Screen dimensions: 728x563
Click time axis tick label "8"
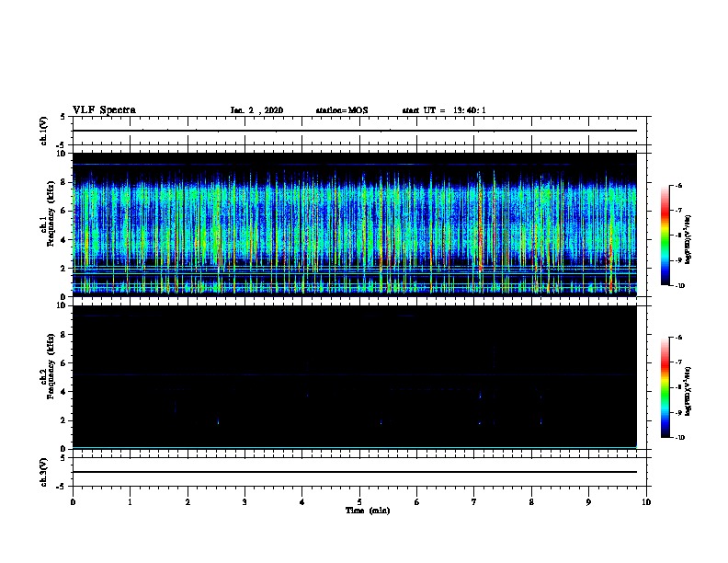point(531,502)
